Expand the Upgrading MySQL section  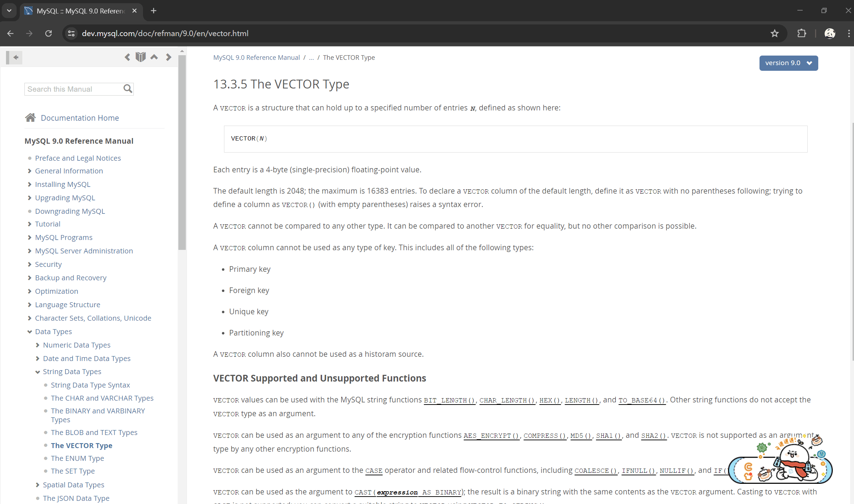tap(30, 198)
